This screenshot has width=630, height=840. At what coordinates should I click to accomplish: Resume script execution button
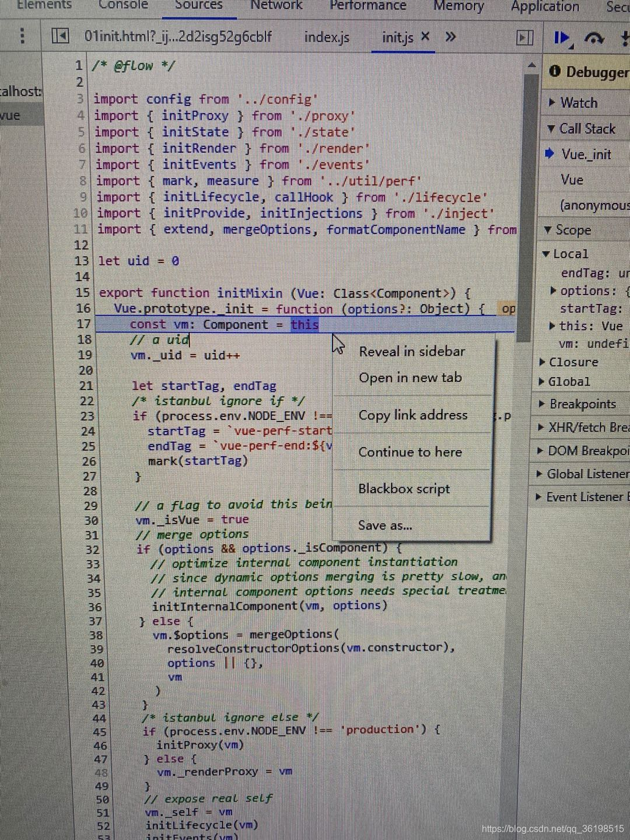[x=562, y=38]
